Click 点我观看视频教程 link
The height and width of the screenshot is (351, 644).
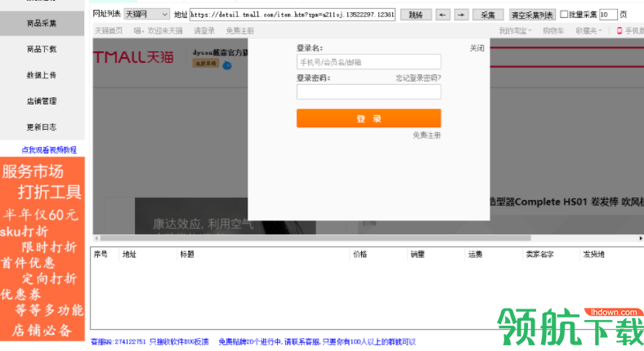pyautogui.click(x=49, y=150)
